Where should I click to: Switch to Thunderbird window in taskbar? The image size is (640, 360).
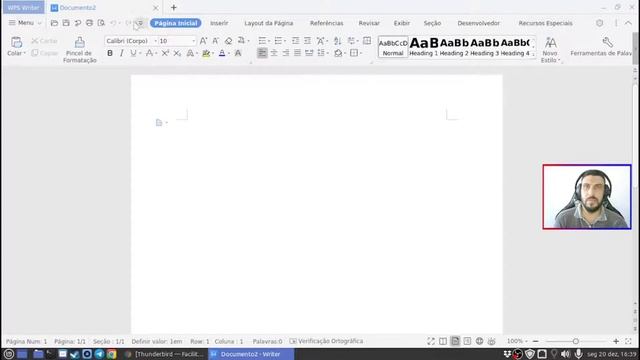(x=165, y=354)
